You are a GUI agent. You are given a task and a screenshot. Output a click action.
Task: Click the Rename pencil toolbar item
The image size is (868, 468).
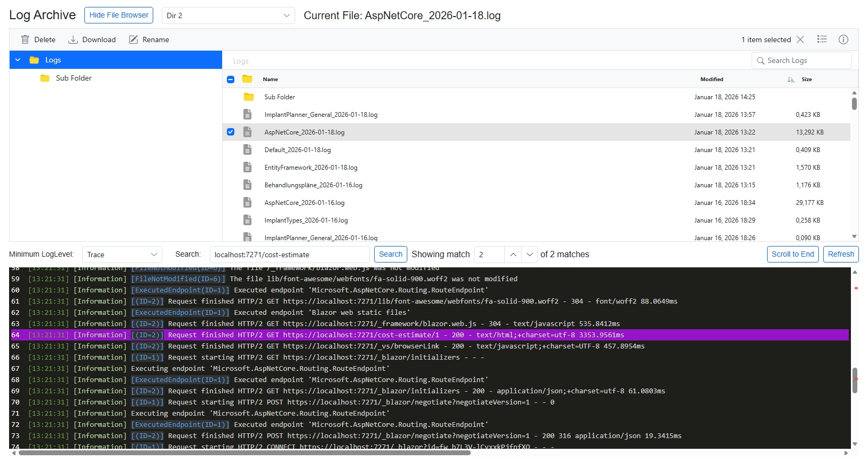(149, 39)
